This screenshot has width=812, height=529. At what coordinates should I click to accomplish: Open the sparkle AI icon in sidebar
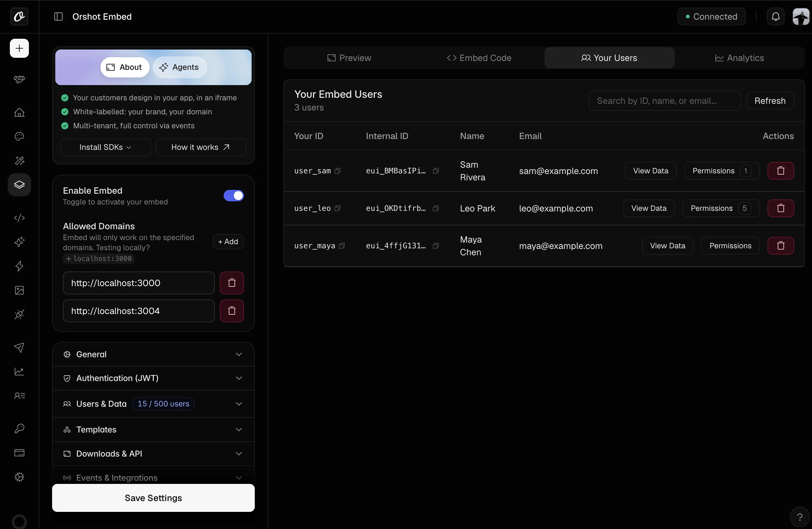pyautogui.click(x=19, y=242)
